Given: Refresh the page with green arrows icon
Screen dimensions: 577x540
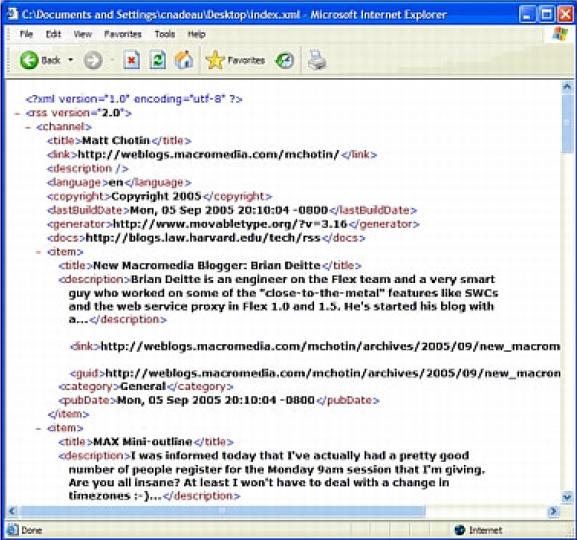Looking at the screenshot, I should [x=157, y=60].
